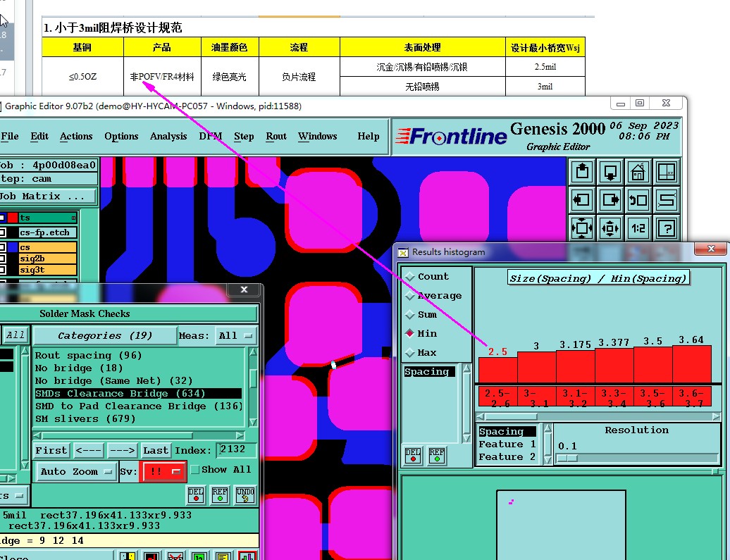
Task: Click the previous view undo-zoom icon
Action: point(638,200)
